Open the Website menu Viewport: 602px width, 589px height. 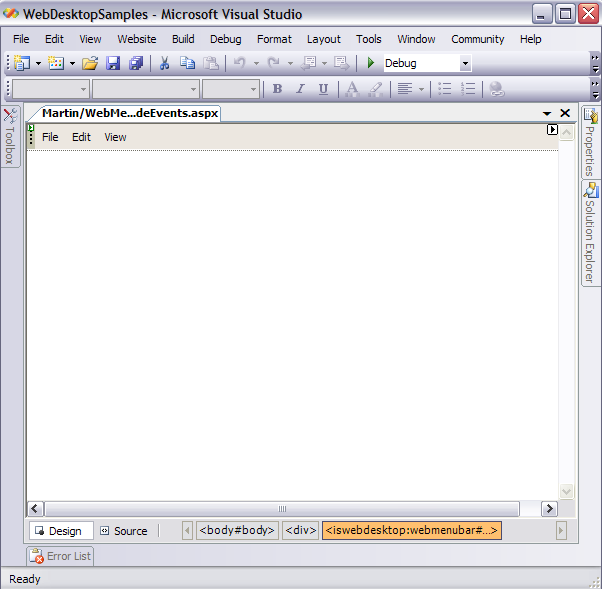coord(136,39)
